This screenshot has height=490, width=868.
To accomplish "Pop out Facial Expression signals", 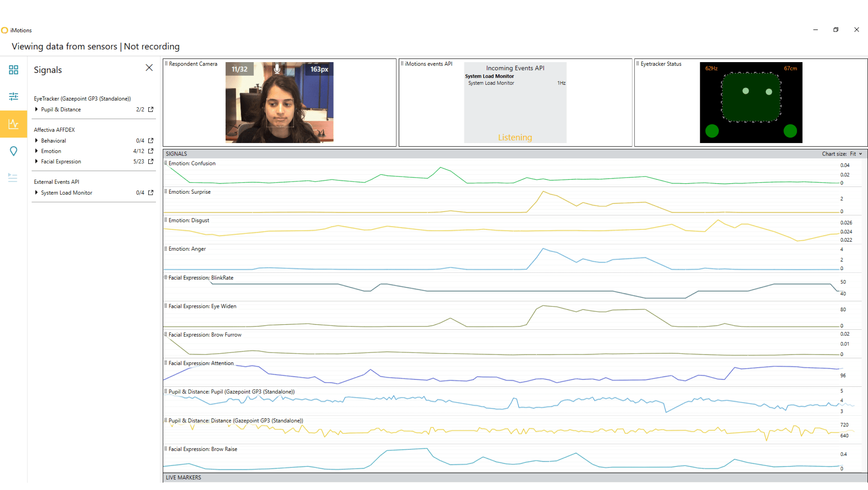I will click(151, 162).
